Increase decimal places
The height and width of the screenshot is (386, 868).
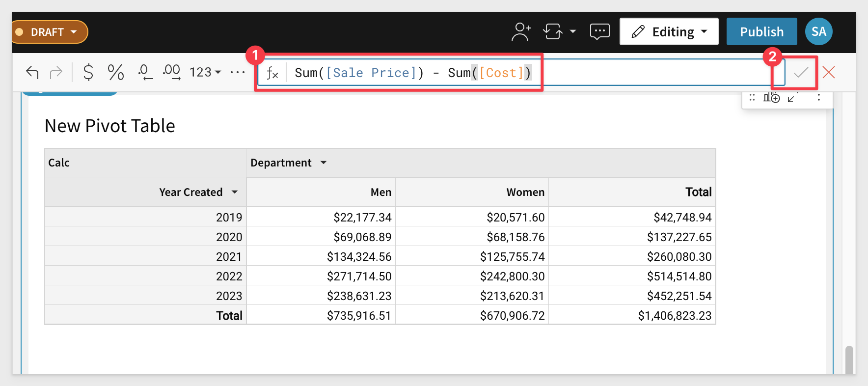[x=172, y=73]
